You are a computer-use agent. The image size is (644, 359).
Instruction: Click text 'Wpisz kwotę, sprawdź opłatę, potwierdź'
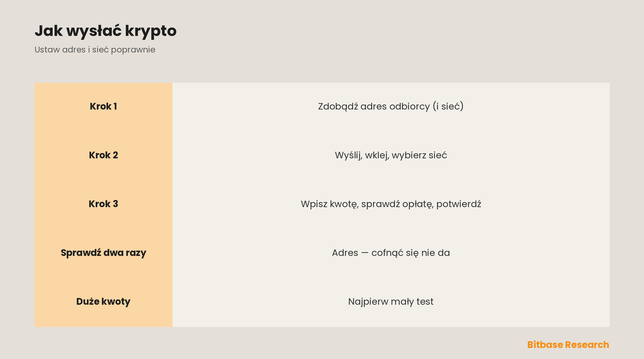pyautogui.click(x=391, y=204)
